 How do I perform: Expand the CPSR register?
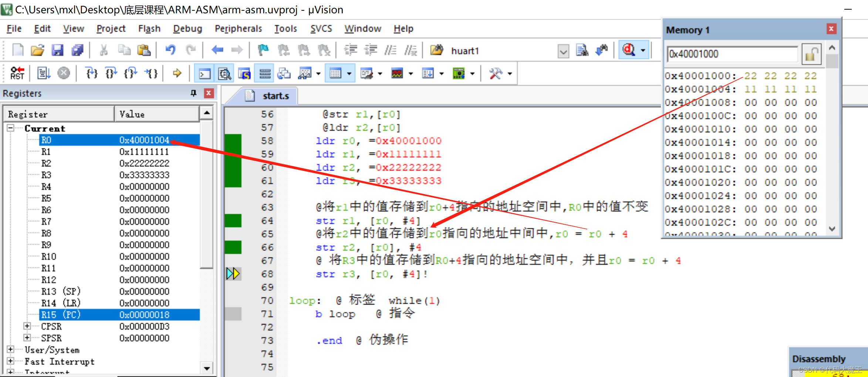27,326
